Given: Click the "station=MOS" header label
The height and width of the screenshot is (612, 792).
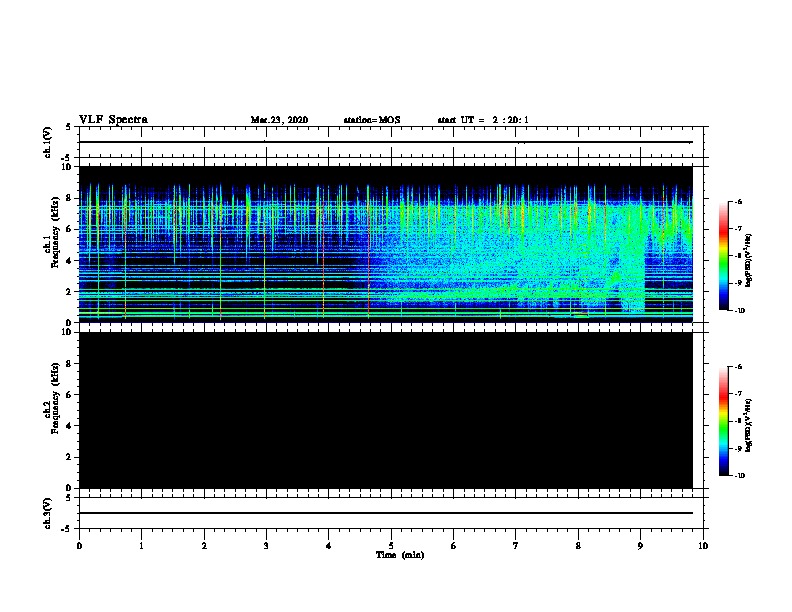Looking at the screenshot, I should [x=372, y=120].
